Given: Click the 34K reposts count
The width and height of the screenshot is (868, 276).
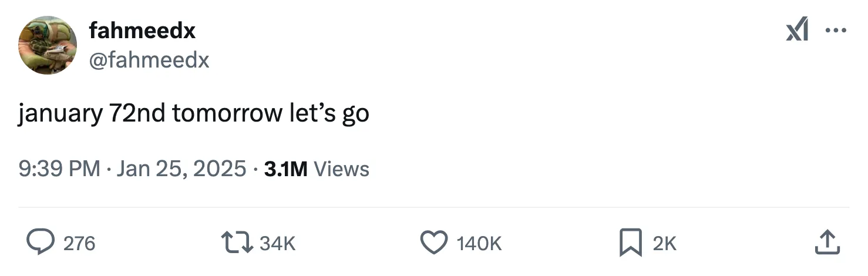Looking at the screenshot, I should (277, 243).
